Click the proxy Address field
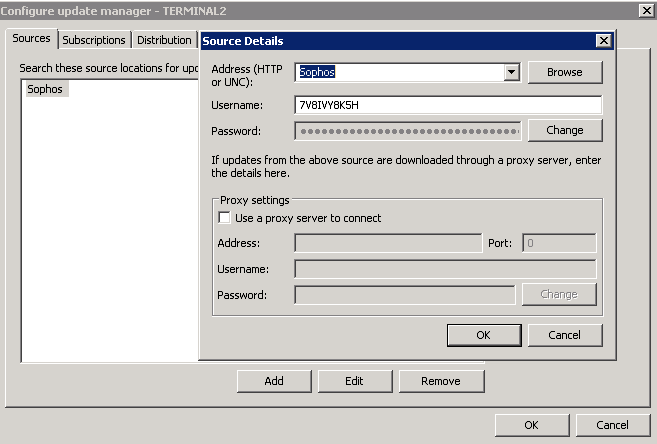The width and height of the screenshot is (657, 444). 388,243
